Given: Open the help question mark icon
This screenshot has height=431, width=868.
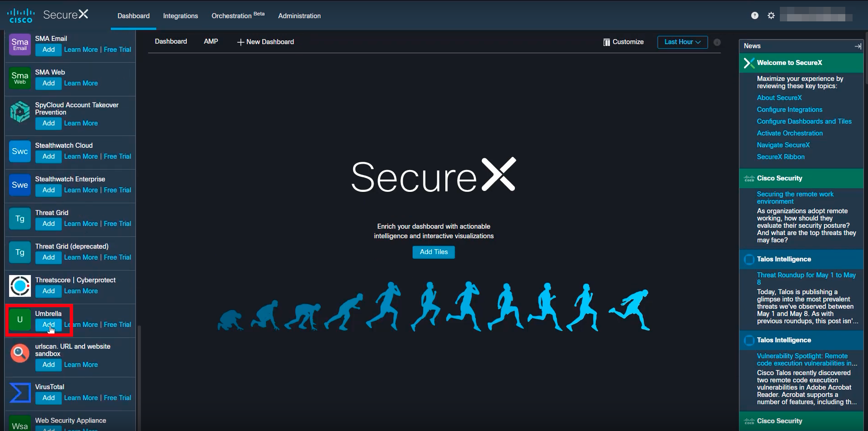Looking at the screenshot, I should point(754,15).
